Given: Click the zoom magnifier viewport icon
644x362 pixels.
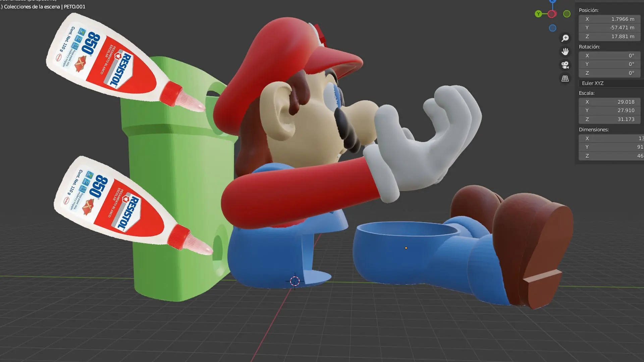Looking at the screenshot, I should point(565,38).
